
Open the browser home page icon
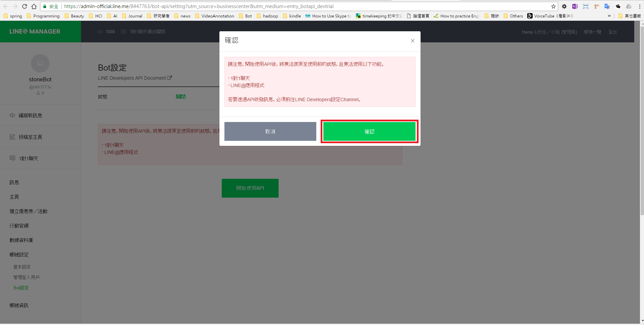coord(34,6)
